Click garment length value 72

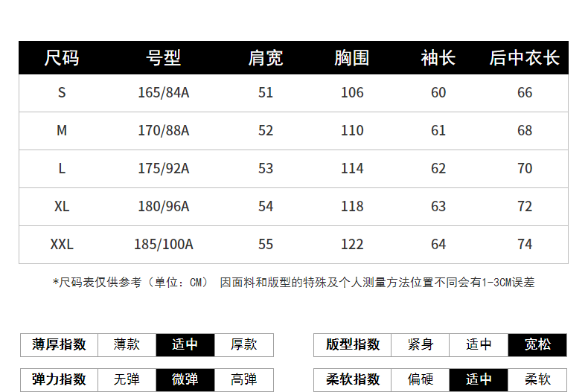pyautogui.click(x=525, y=206)
